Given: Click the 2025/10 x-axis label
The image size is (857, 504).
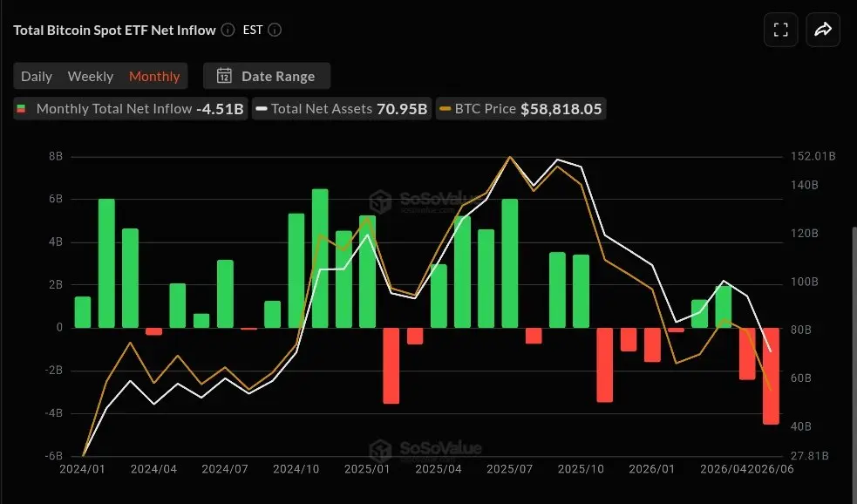Looking at the screenshot, I should click(x=581, y=469).
